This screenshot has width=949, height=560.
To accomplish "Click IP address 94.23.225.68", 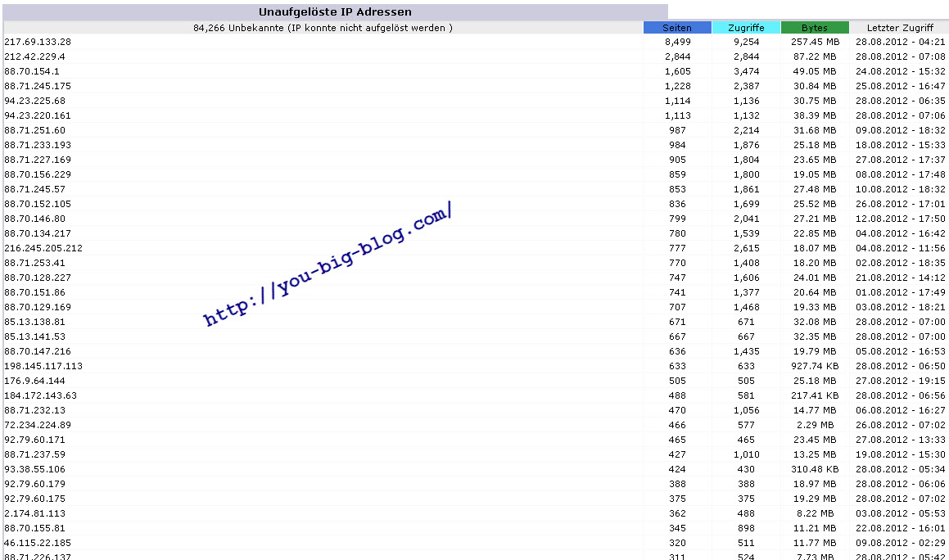I will pos(34,101).
